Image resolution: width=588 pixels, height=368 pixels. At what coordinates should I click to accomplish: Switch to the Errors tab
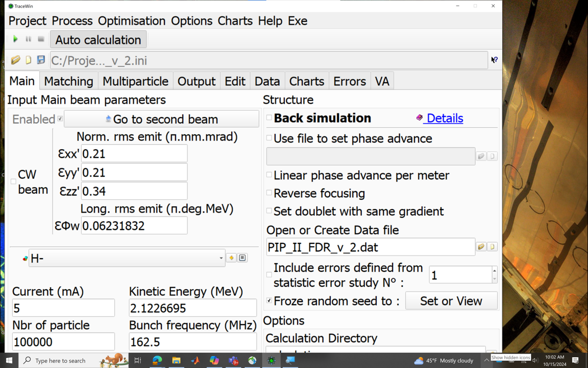point(350,81)
